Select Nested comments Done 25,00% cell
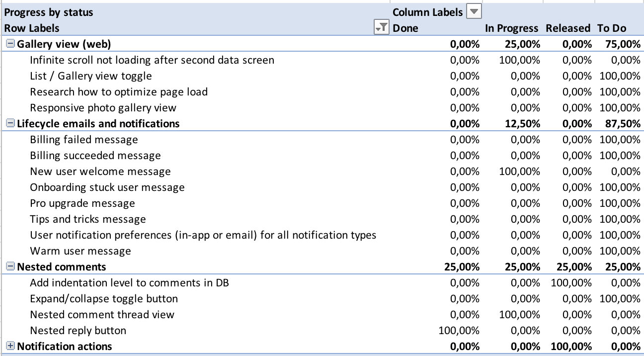This screenshot has width=644, height=356. pos(462,267)
